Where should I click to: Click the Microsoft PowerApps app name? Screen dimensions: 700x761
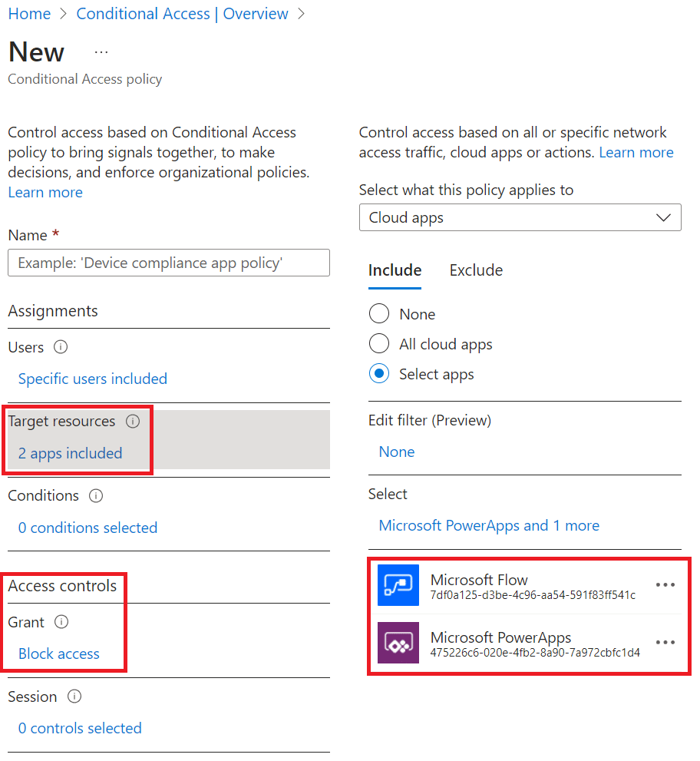click(500, 637)
